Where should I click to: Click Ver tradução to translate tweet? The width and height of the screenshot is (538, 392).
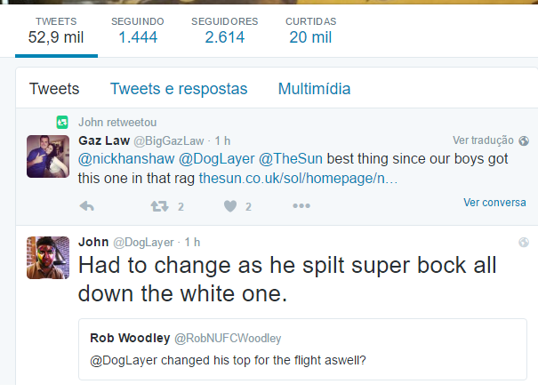tap(483, 140)
